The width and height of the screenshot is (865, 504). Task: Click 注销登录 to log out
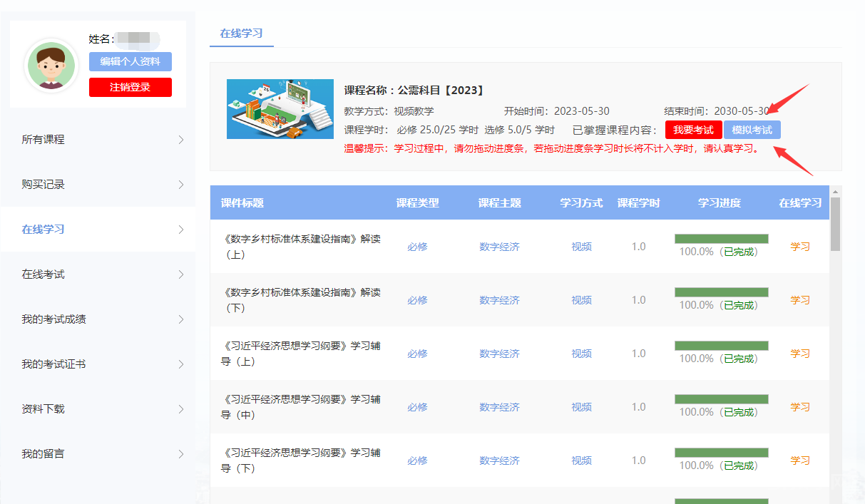tap(130, 88)
